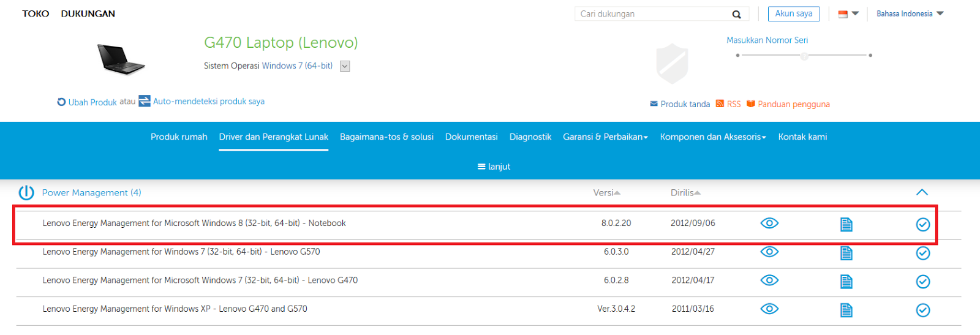
Task: Click the search magnifier icon
Action: [x=736, y=14]
